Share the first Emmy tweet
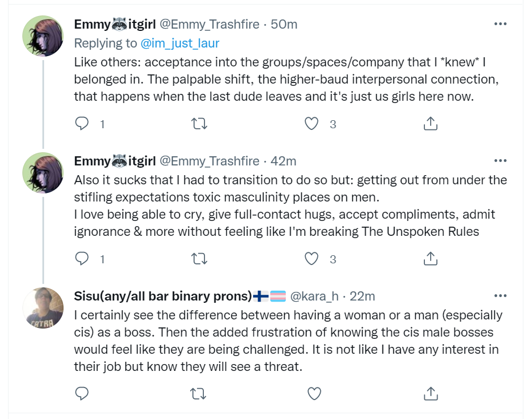 (431, 124)
